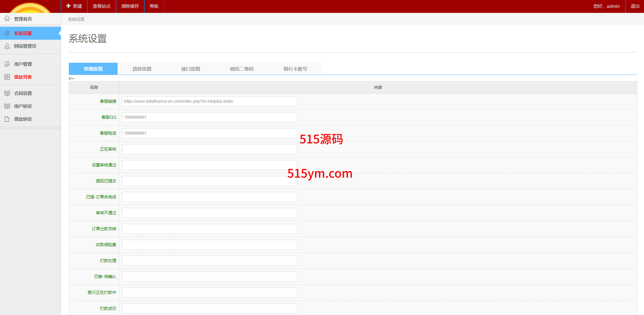The image size is (644, 315).
Task: Click the person icon beside 网站管理员
Action: (7, 46)
